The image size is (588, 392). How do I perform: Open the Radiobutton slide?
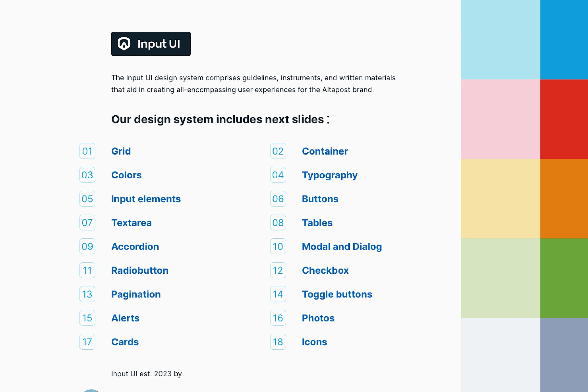click(140, 270)
